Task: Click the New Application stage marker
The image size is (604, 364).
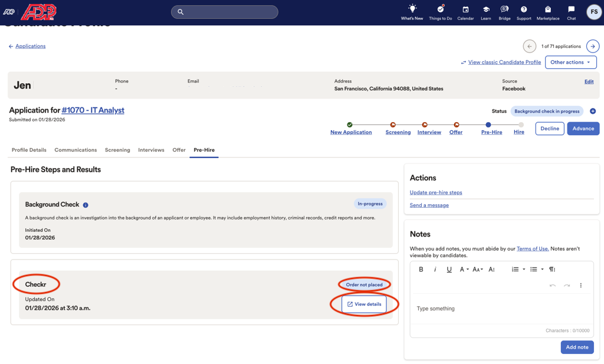Action: 349,125
